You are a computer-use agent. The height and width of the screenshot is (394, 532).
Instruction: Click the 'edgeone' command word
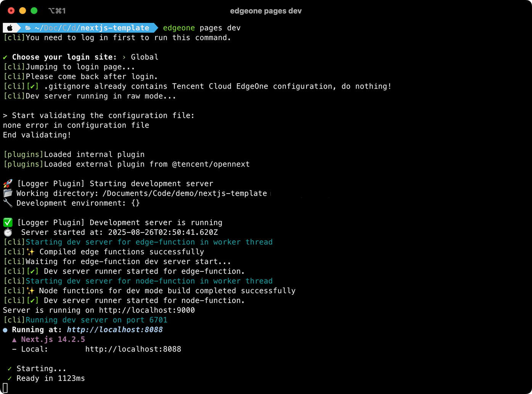click(x=179, y=28)
